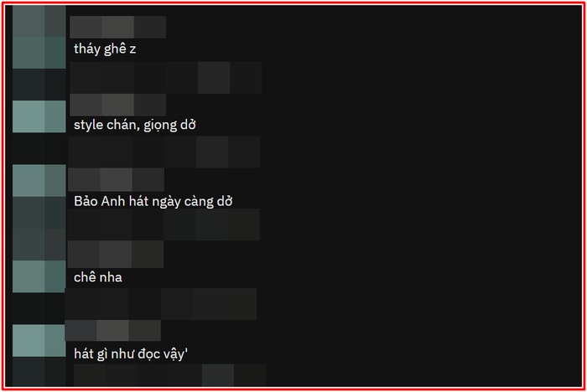Click the blurred action row under "tháy ghê z"
The image size is (587, 392).
(166, 77)
